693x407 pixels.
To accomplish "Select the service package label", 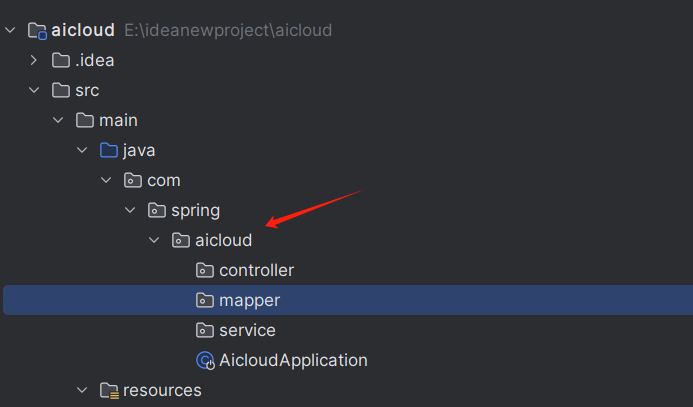I will tap(247, 330).
